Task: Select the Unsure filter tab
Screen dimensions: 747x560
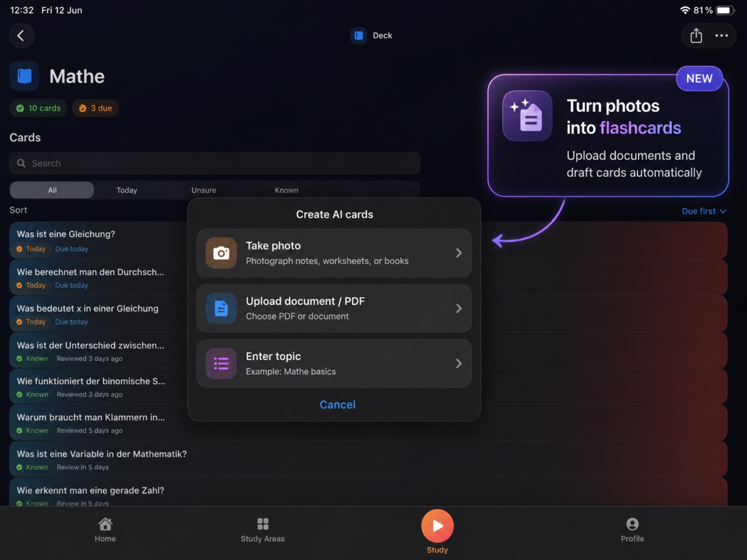Action: point(204,190)
